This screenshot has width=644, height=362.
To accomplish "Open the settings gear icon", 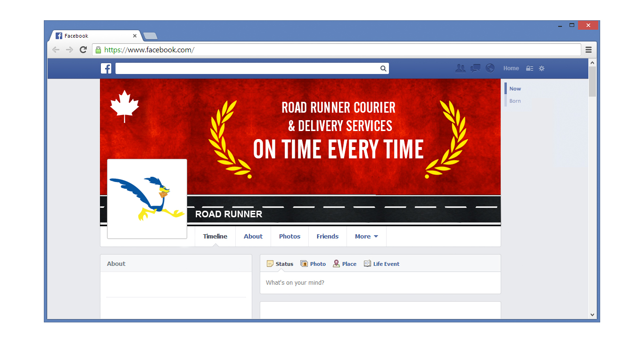I will tap(542, 68).
